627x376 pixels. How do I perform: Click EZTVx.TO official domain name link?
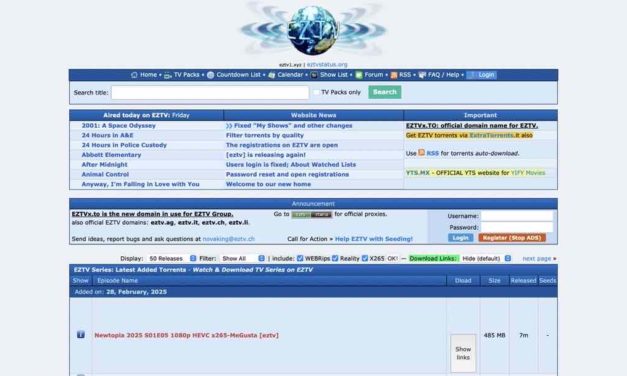[472, 126]
